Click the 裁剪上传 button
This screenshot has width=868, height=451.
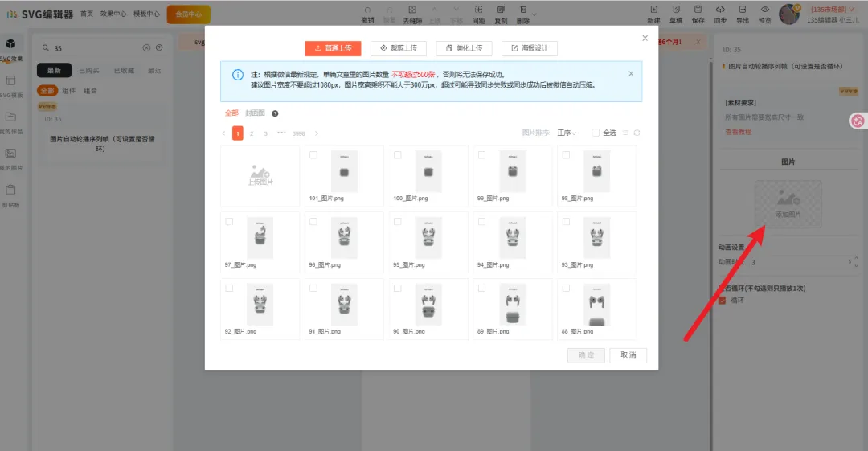pos(399,48)
